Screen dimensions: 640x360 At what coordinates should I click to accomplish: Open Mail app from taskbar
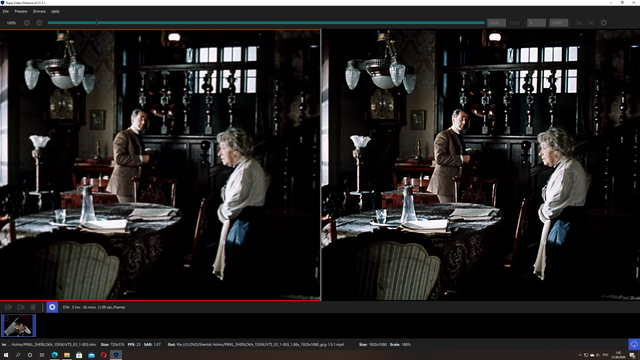click(x=91, y=355)
